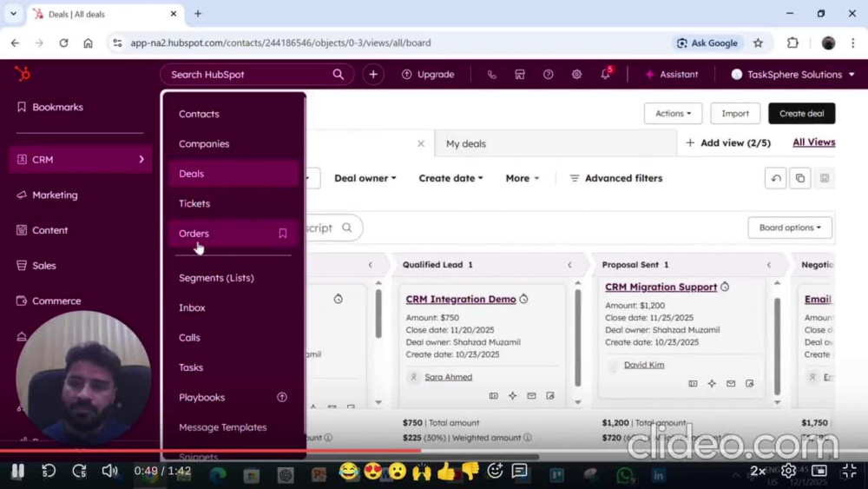Open video player settings gear
The height and width of the screenshot is (489, 868).
pyautogui.click(x=788, y=471)
